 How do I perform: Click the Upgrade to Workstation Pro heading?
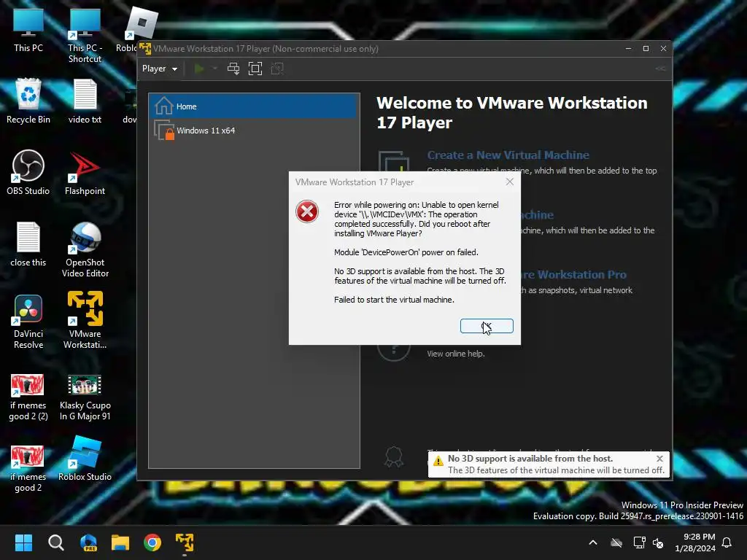pos(574,275)
